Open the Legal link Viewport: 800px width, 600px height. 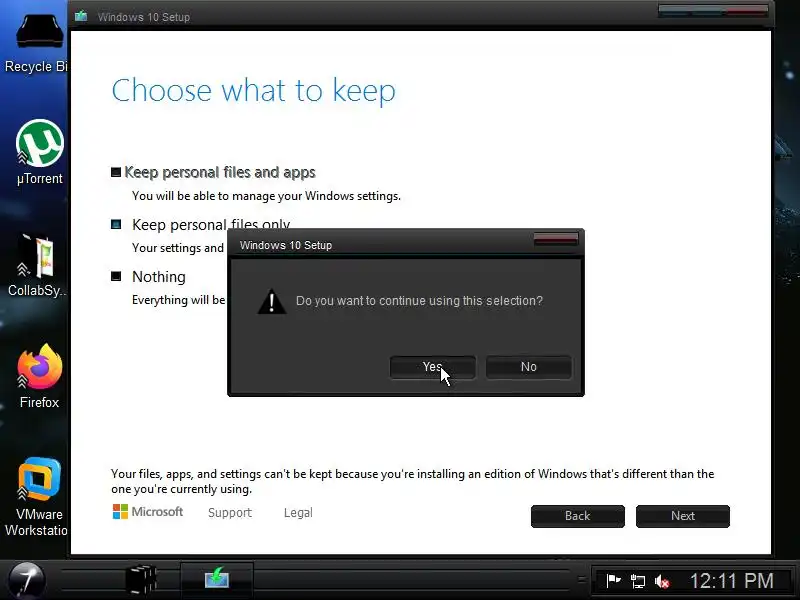click(x=298, y=513)
